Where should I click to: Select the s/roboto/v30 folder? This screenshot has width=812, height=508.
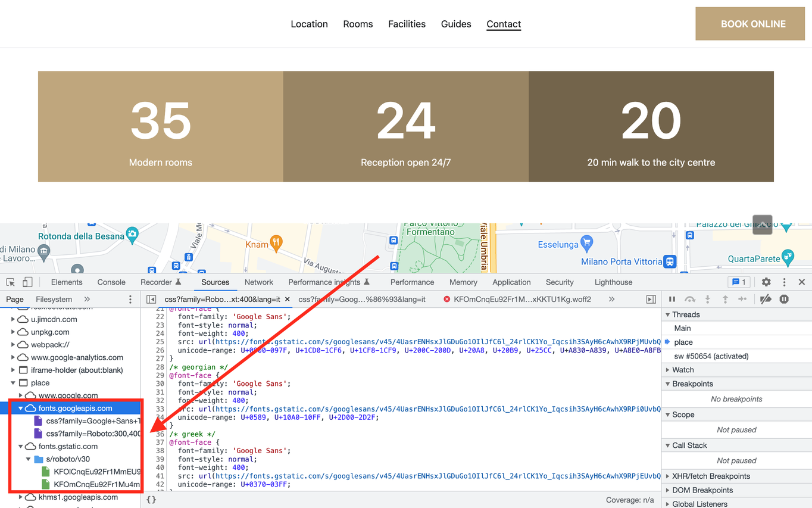tap(68, 459)
